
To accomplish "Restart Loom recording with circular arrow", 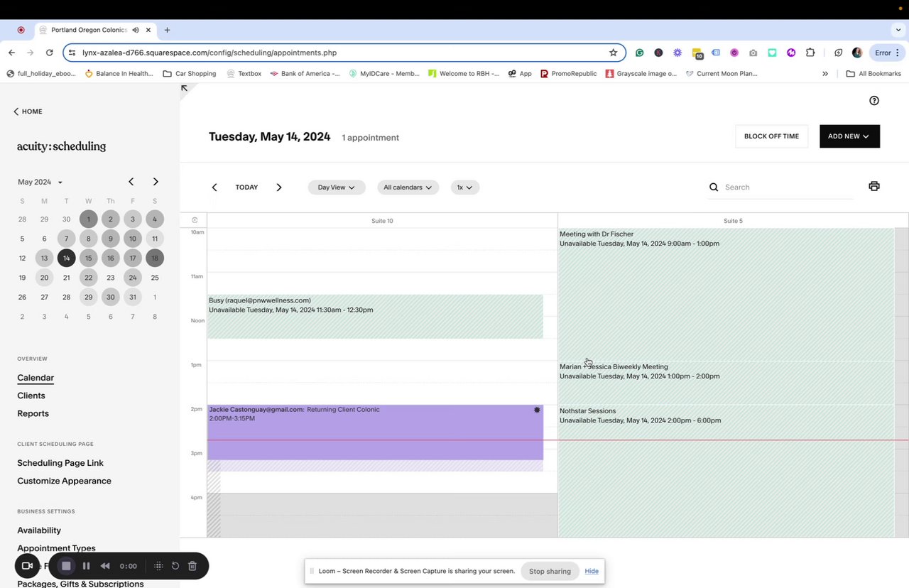I will pos(175,566).
